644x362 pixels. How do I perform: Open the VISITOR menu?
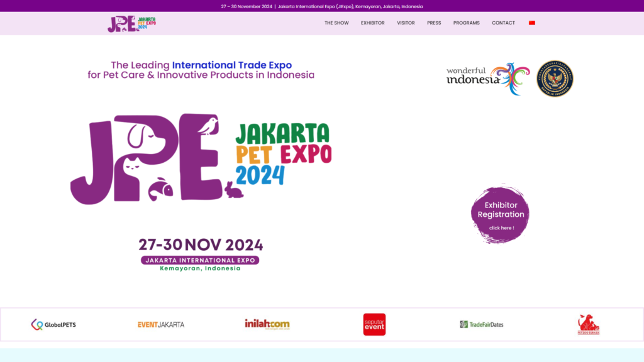406,23
